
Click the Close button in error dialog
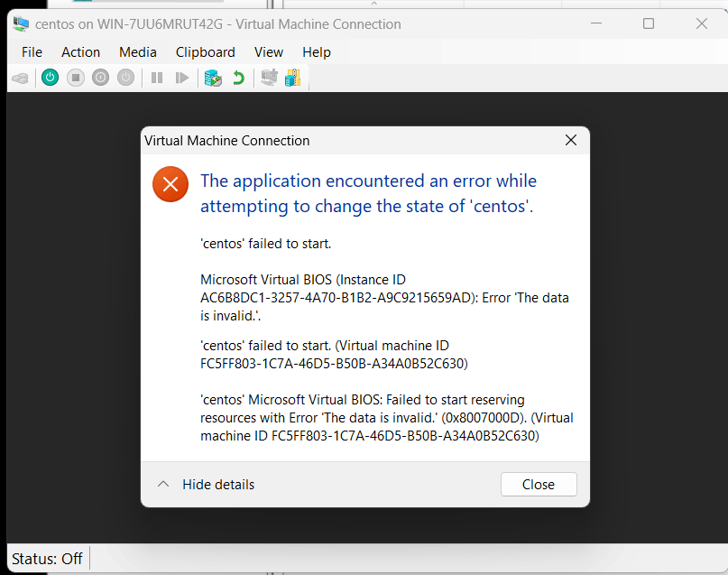539,485
